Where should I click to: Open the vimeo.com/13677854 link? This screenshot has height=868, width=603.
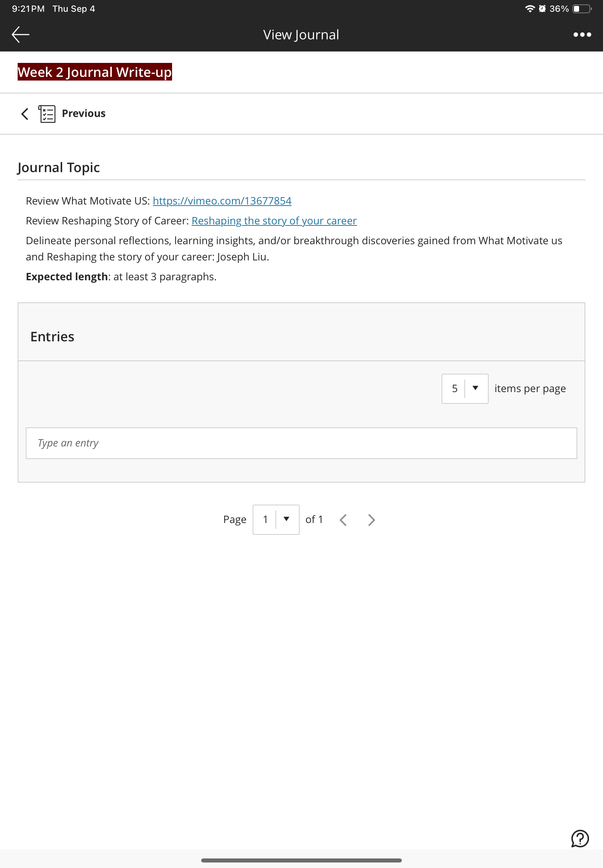222,201
